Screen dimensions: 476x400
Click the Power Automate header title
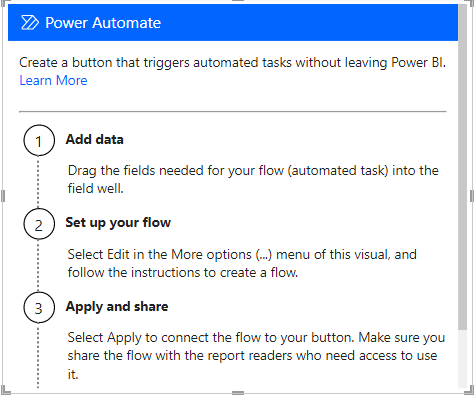[x=103, y=23]
